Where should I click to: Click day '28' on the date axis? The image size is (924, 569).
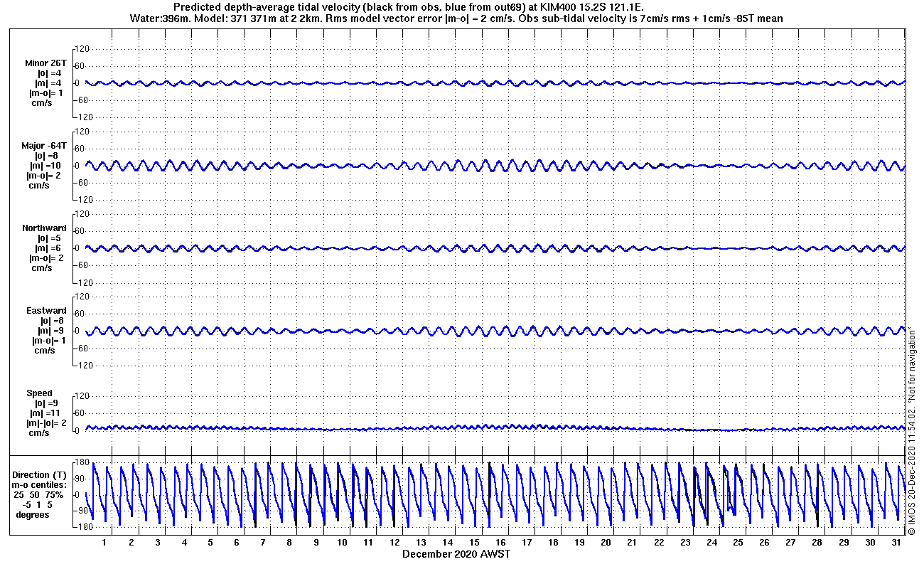[817, 543]
